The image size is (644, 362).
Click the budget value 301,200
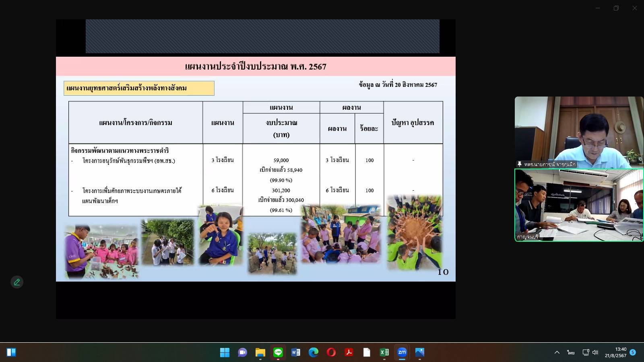[281, 190]
